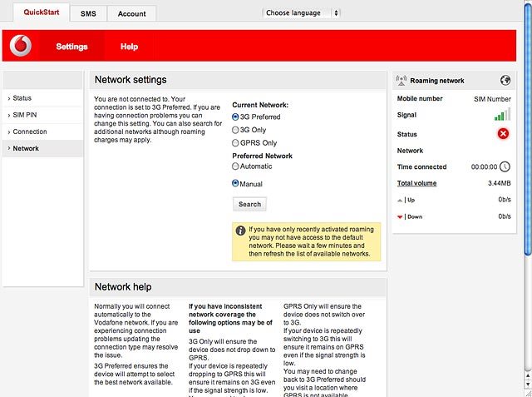Screen dimensions: 532x397
Task: Click the clock icon beside Time connected
Action: [505, 166]
